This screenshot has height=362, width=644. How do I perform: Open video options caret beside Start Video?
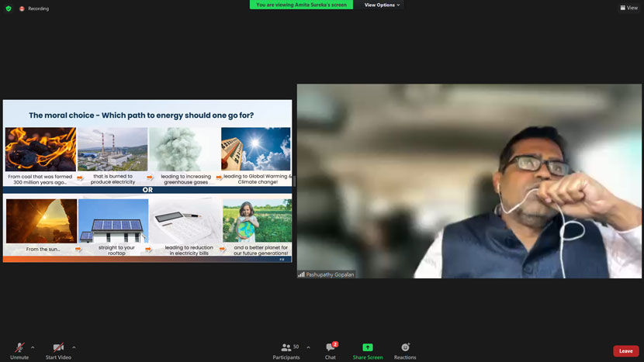point(74,347)
